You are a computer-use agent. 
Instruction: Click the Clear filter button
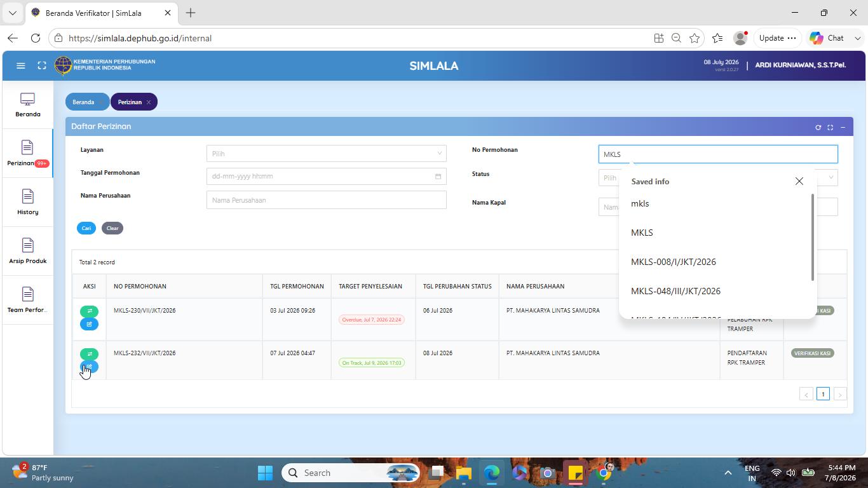(x=112, y=228)
